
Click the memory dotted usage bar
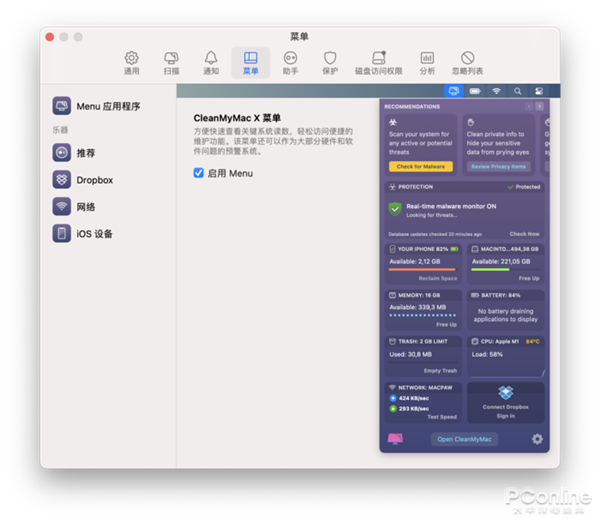pyautogui.click(x=422, y=316)
